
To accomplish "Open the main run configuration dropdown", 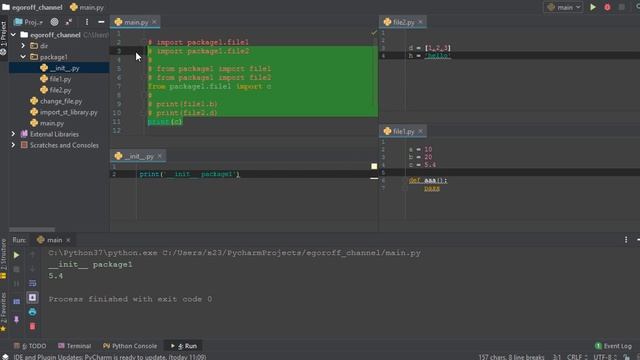I will tap(563, 7).
